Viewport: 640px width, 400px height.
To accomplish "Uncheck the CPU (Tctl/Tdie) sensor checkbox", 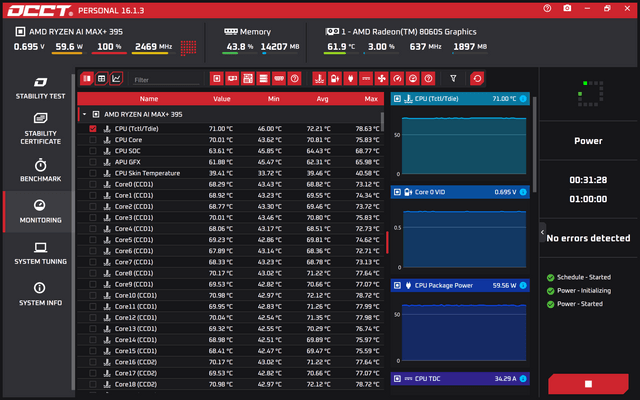I will [x=93, y=129].
